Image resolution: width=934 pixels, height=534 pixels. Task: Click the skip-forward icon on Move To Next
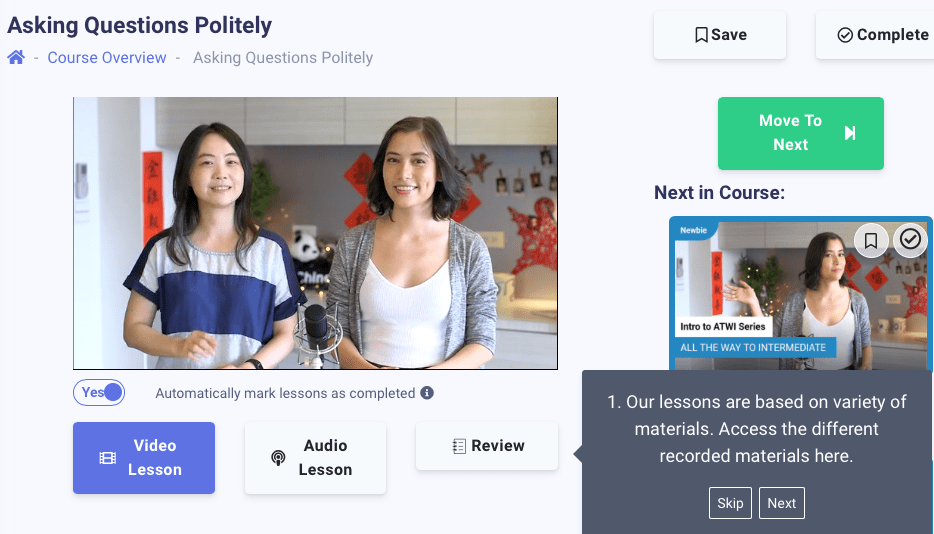coord(850,133)
